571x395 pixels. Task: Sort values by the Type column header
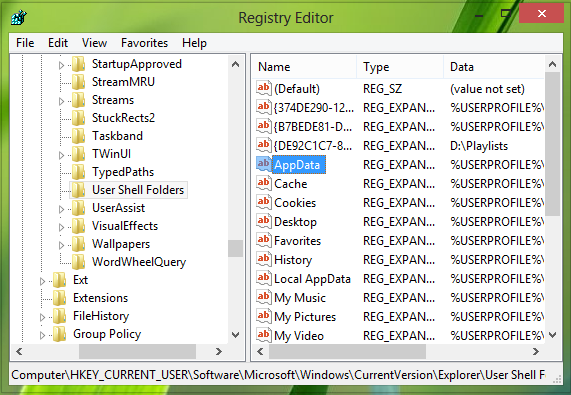(x=400, y=67)
